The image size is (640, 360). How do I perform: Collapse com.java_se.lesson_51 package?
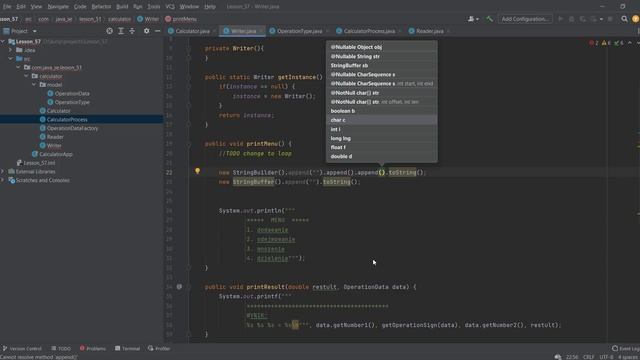pyautogui.click(x=18, y=67)
